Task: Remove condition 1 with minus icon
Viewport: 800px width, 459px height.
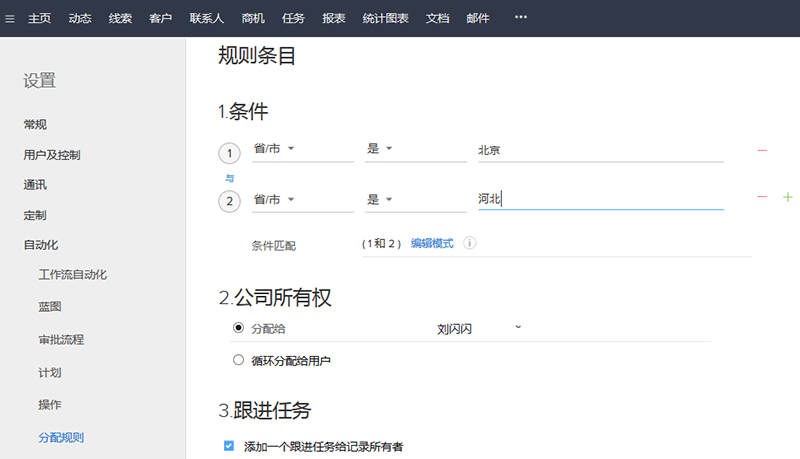Action: pyautogui.click(x=762, y=151)
